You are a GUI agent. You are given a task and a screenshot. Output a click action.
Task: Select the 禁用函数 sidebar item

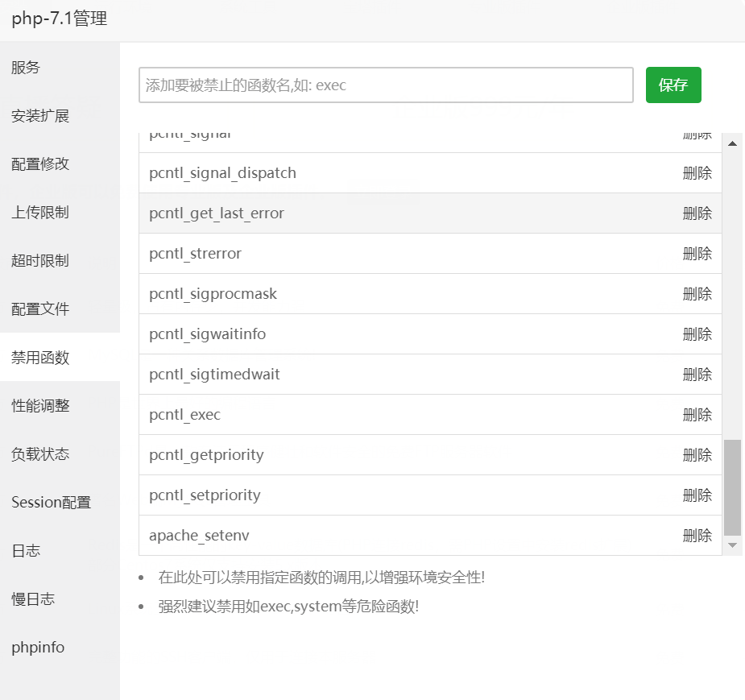point(39,357)
